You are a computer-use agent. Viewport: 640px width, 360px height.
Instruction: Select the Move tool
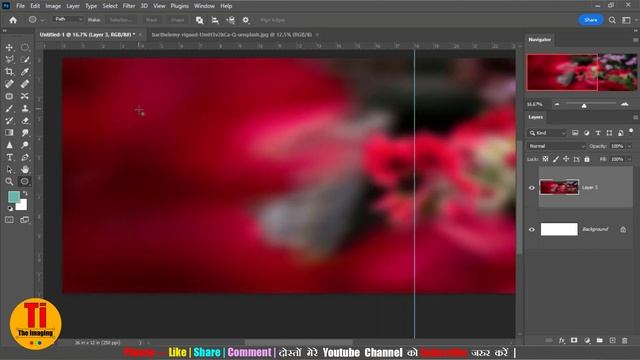coord(9,47)
